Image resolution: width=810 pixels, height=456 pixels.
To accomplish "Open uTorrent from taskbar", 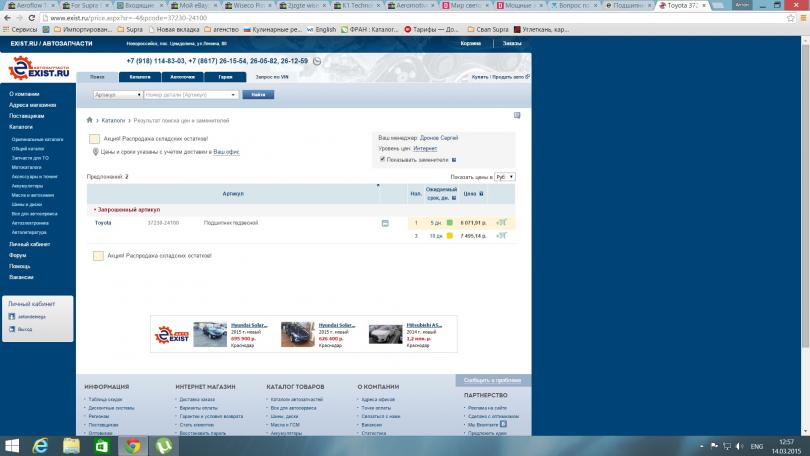I will click(x=164, y=446).
